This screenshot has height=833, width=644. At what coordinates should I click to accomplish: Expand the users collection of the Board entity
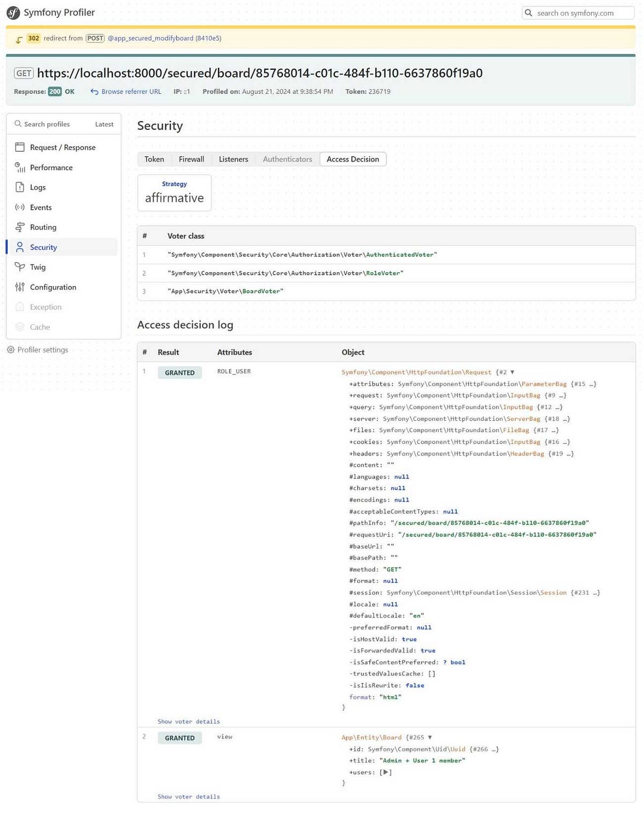[385, 772]
